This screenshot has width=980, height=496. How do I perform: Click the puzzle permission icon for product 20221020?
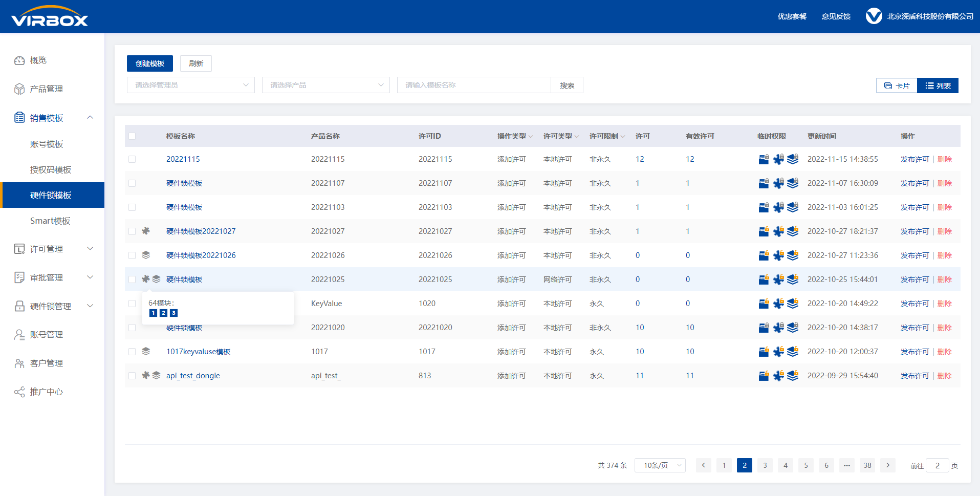pos(778,328)
